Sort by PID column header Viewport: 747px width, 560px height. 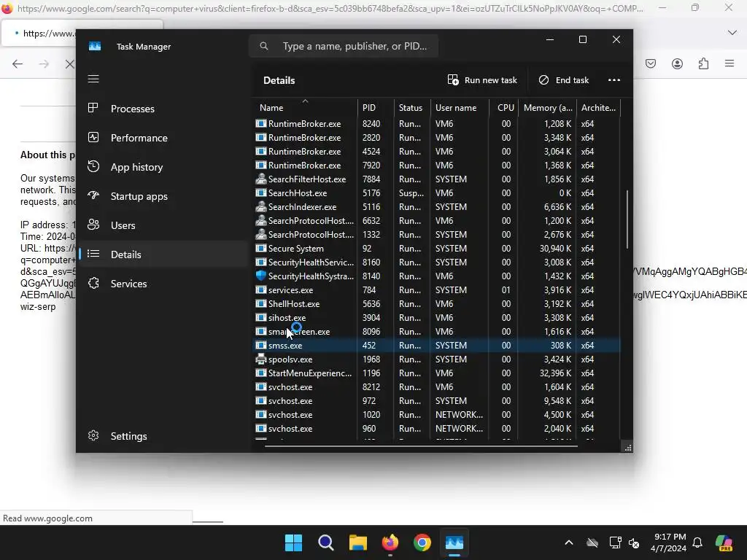pyautogui.click(x=376, y=108)
